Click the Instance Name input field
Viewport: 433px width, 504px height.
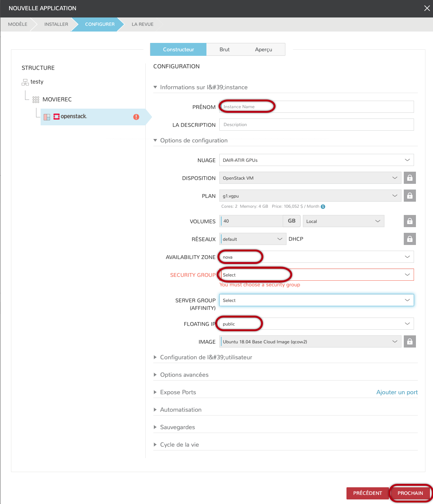(x=316, y=107)
